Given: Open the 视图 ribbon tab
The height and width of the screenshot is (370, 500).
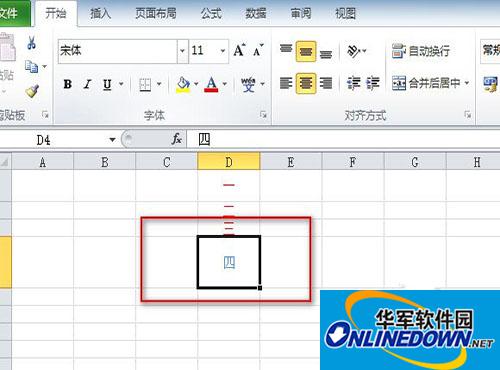Looking at the screenshot, I should pos(345,13).
